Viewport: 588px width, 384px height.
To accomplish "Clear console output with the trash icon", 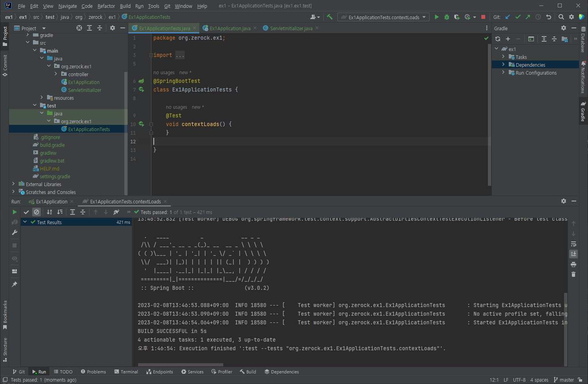I will [x=573, y=274].
